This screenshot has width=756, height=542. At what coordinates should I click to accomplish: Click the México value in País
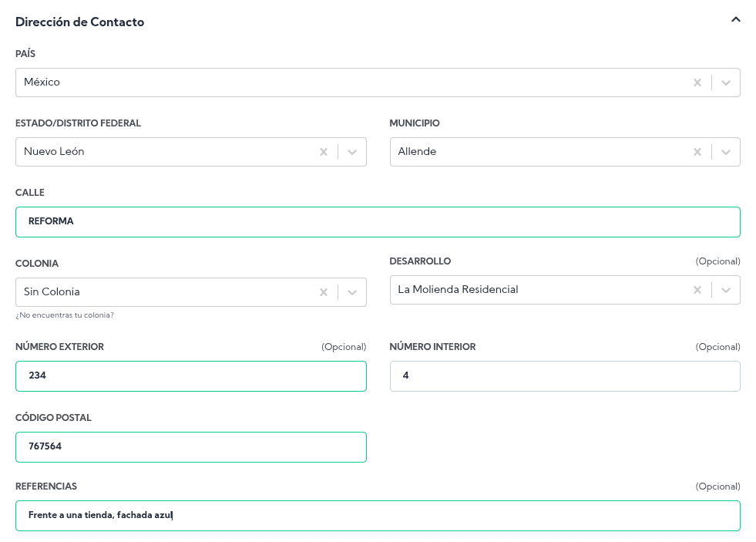(x=42, y=82)
